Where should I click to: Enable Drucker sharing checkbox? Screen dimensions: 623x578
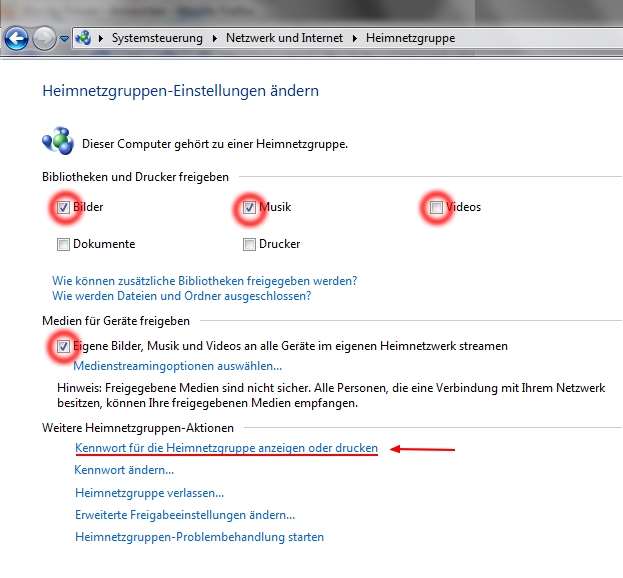click(x=249, y=244)
